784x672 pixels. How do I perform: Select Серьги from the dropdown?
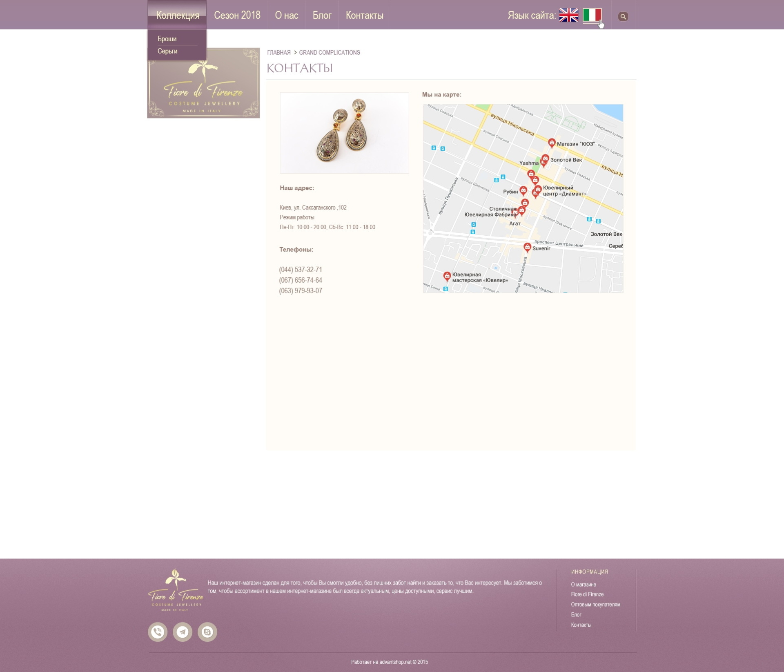point(167,51)
